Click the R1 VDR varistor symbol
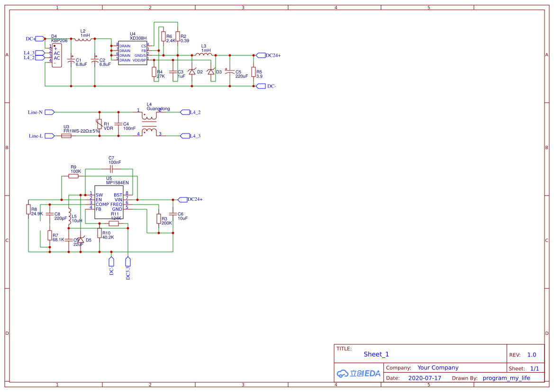The width and height of the screenshot is (554, 392). pos(100,124)
